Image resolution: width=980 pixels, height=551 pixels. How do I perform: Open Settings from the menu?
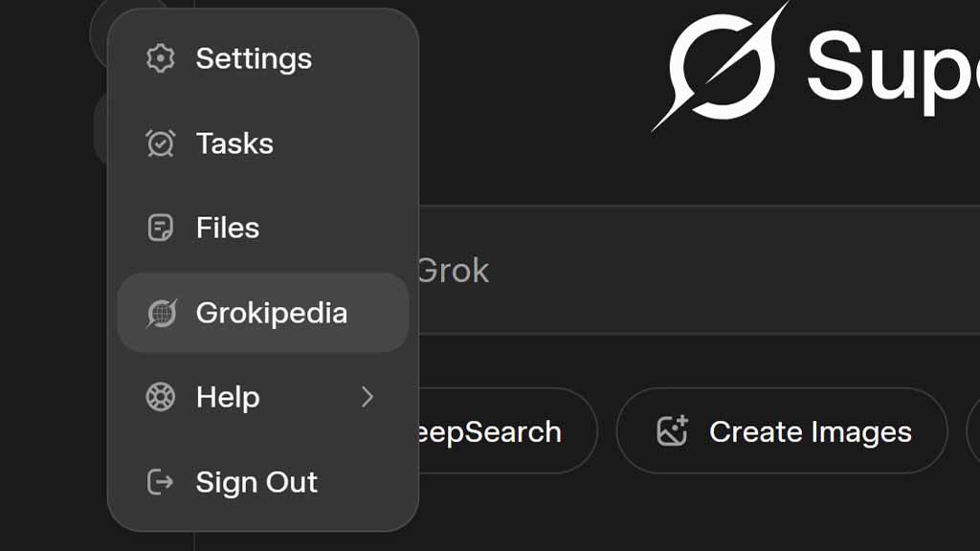pos(253,58)
